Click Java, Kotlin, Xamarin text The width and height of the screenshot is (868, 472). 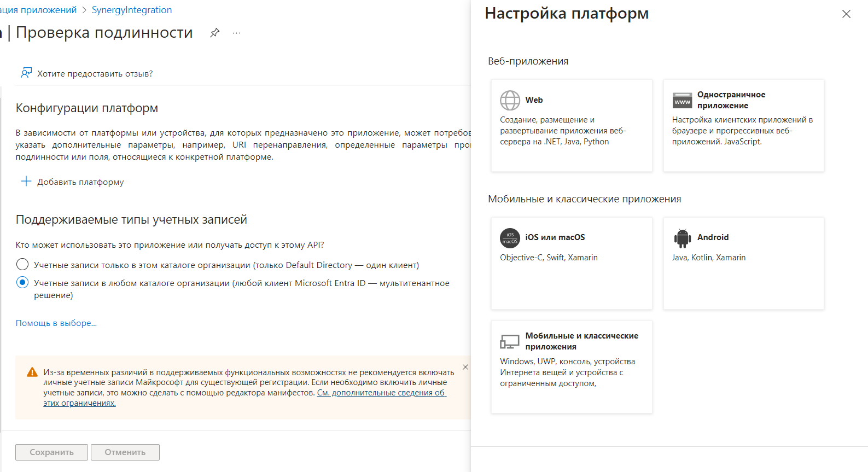709,258
